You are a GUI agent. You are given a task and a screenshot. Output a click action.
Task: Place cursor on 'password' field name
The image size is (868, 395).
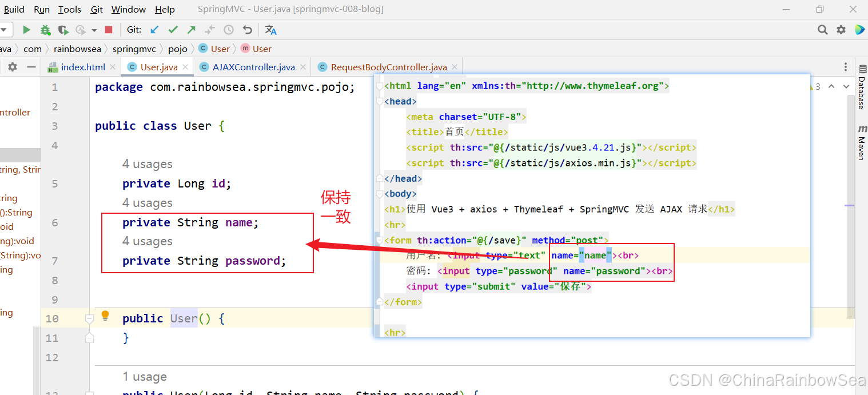[x=253, y=261]
